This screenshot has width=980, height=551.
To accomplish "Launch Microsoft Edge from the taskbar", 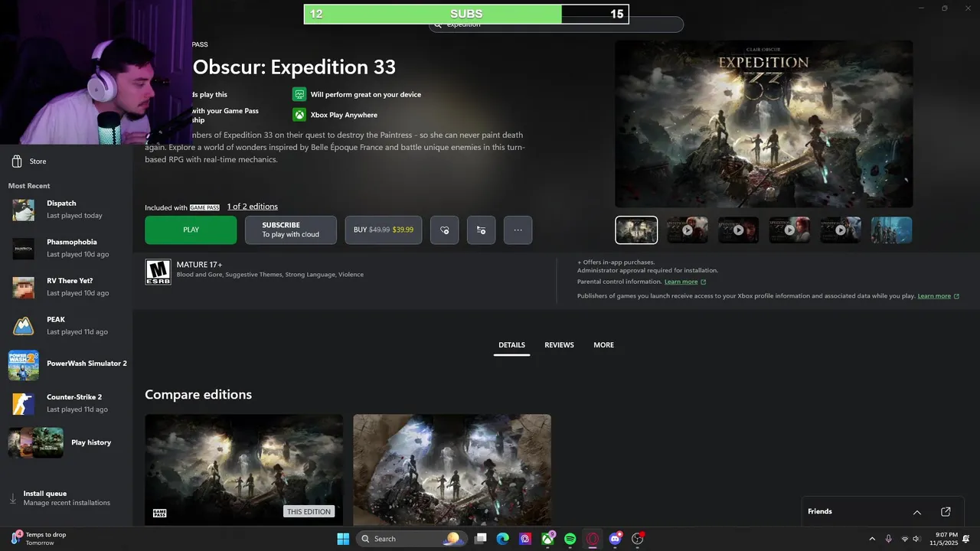I will tap(502, 539).
